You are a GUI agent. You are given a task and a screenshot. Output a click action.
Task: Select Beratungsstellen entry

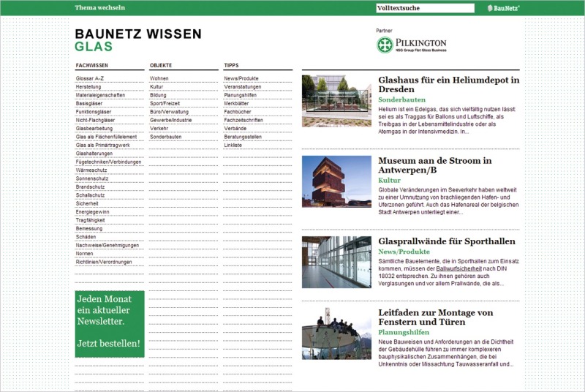coord(243,137)
